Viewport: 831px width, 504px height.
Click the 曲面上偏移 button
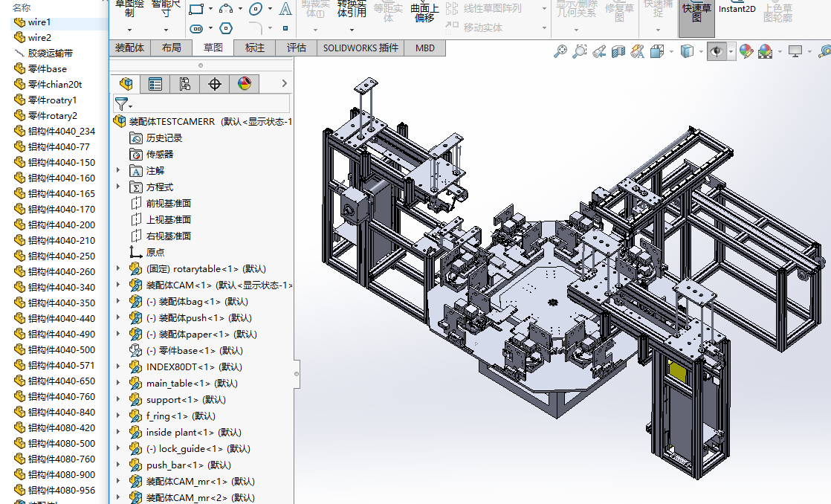[x=424, y=13]
